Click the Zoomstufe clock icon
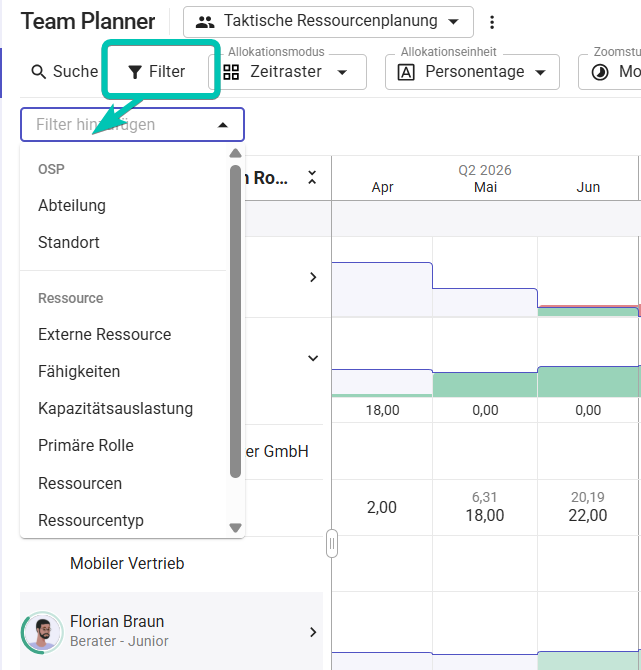The image size is (641, 670). (600, 72)
